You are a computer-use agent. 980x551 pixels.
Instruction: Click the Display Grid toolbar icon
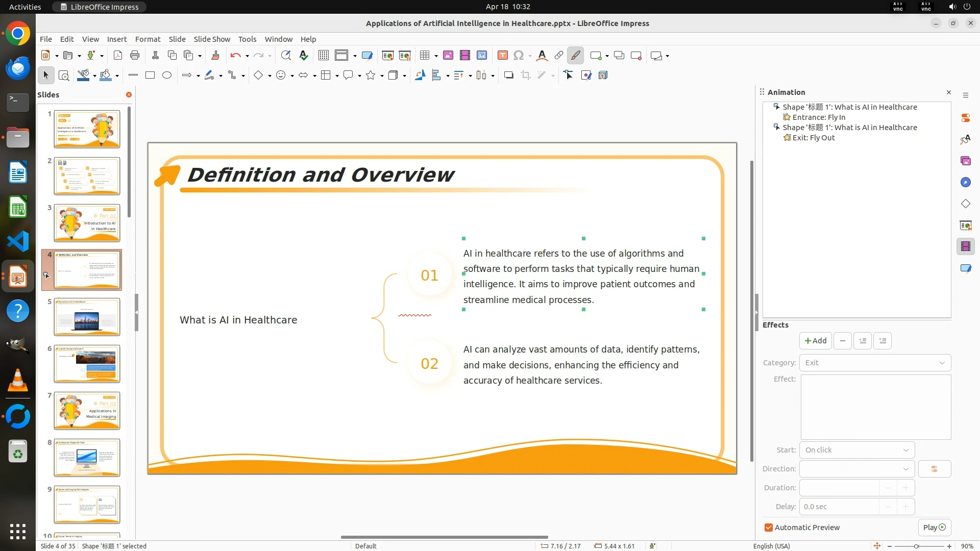(323, 56)
